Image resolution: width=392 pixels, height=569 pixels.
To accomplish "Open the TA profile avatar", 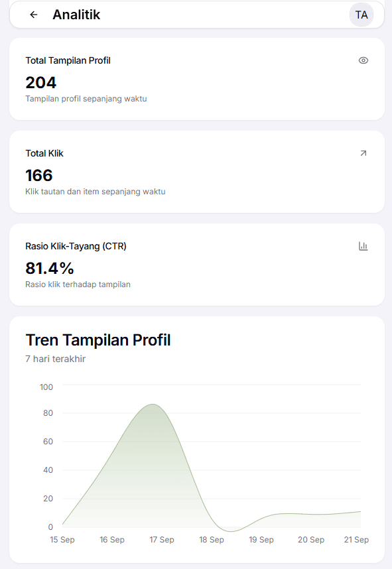I will pyautogui.click(x=361, y=14).
